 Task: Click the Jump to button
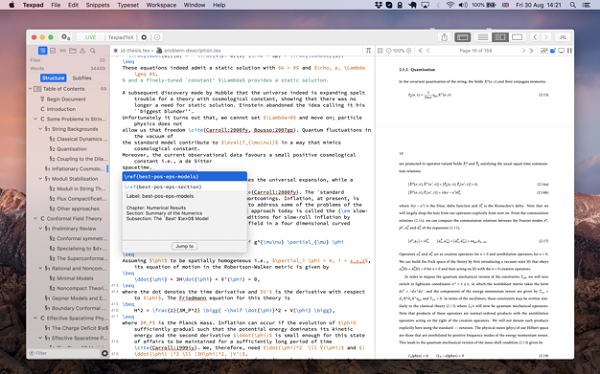tap(184, 246)
